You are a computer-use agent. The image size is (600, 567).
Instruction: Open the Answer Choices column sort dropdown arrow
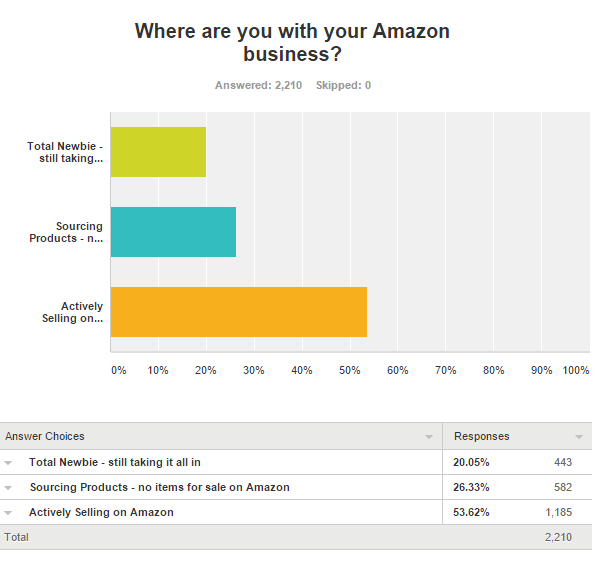(429, 437)
